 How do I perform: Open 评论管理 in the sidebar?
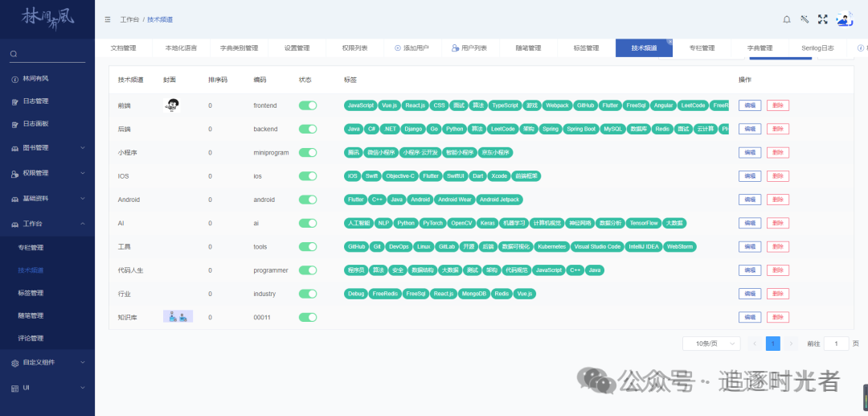click(x=31, y=339)
